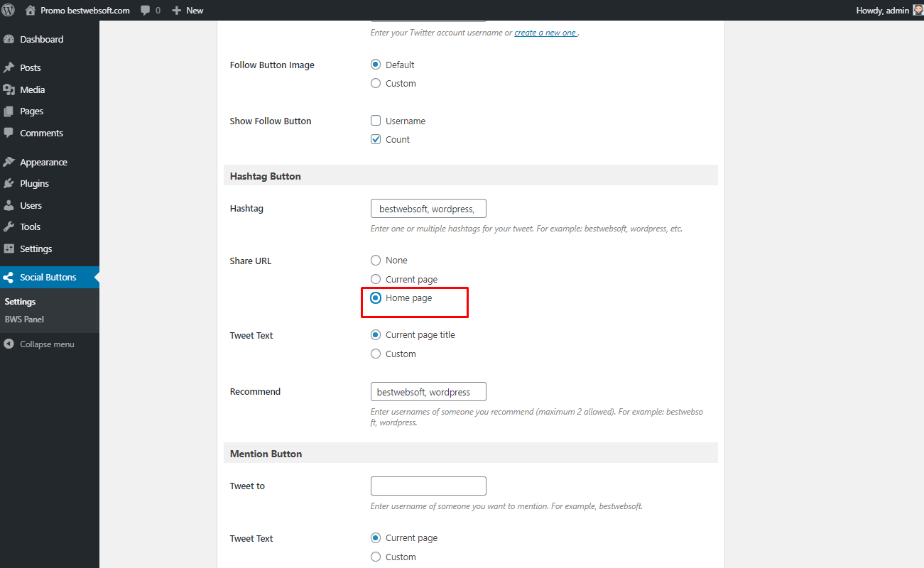Viewport: 924px width, 568px height.
Task: Click the Users person icon
Action: (9, 205)
